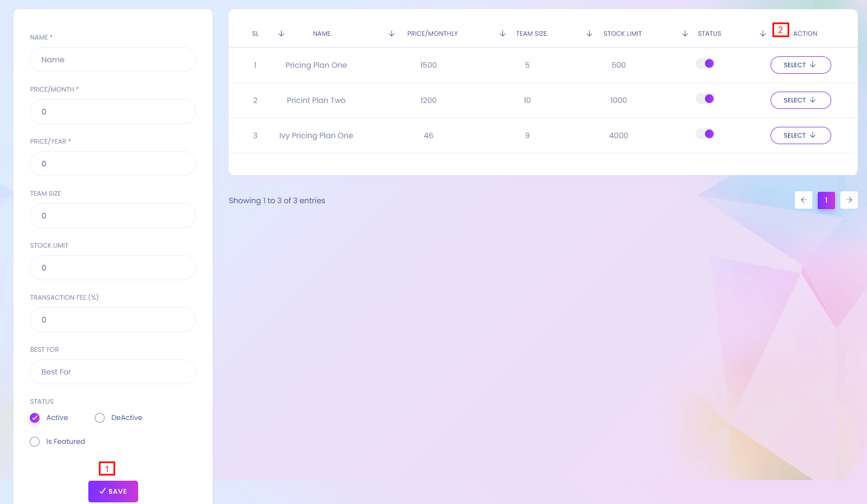Enable the Is Featured option
This screenshot has height=504, width=867.
pyautogui.click(x=35, y=442)
